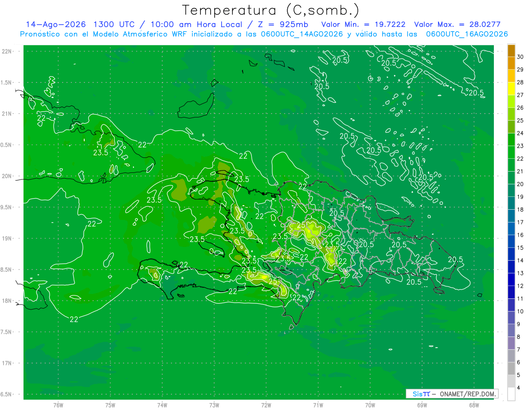The height and width of the screenshot is (411, 532).
Task: Click the color scale label '21'
Action: pos(520,171)
